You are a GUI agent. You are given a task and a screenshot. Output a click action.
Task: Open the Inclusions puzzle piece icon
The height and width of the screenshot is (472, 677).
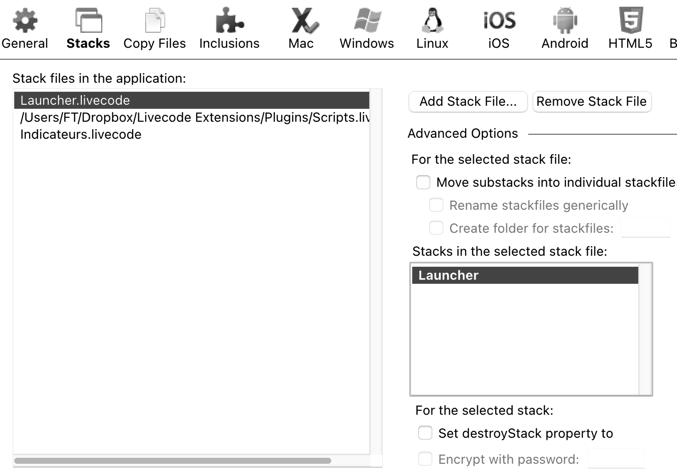pyautogui.click(x=229, y=21)
